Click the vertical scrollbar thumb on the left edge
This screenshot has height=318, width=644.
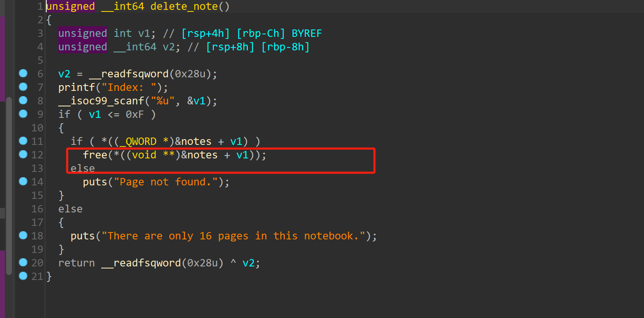coord(9,186)
